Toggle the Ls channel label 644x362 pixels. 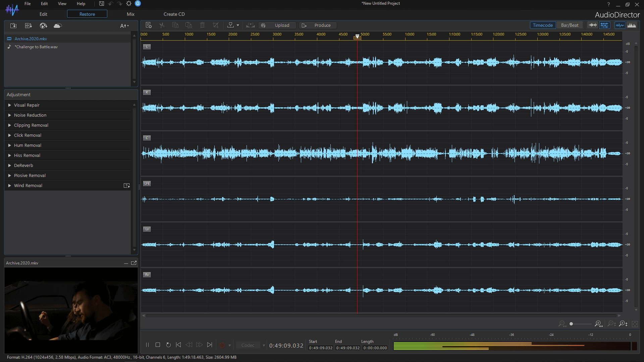tap(147, 229)
